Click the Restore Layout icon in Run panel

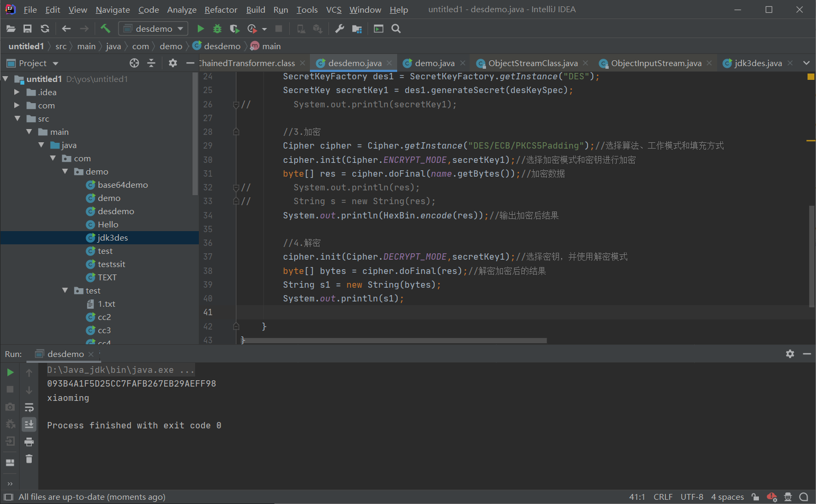tap(10, 462)
